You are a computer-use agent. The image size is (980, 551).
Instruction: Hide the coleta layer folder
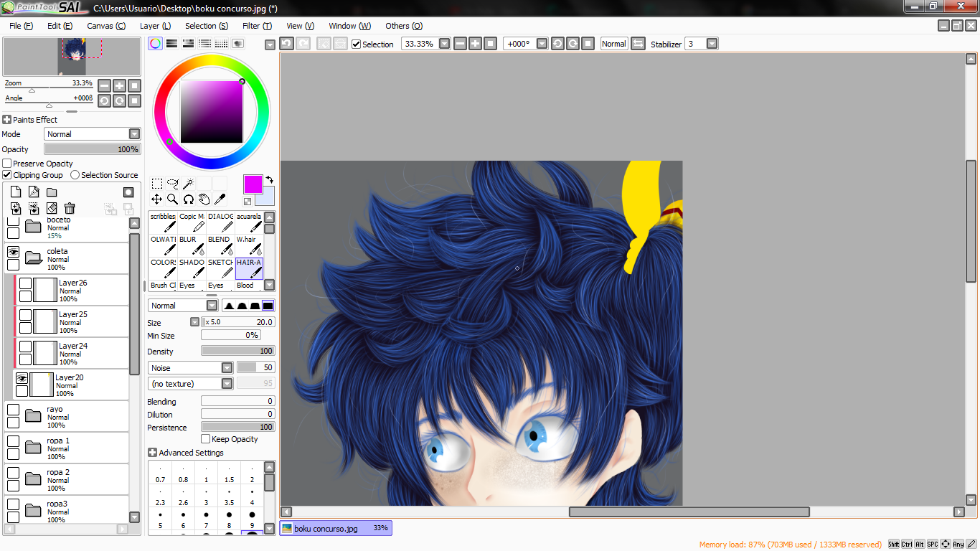pyautogui.click(x=13, y=252)
